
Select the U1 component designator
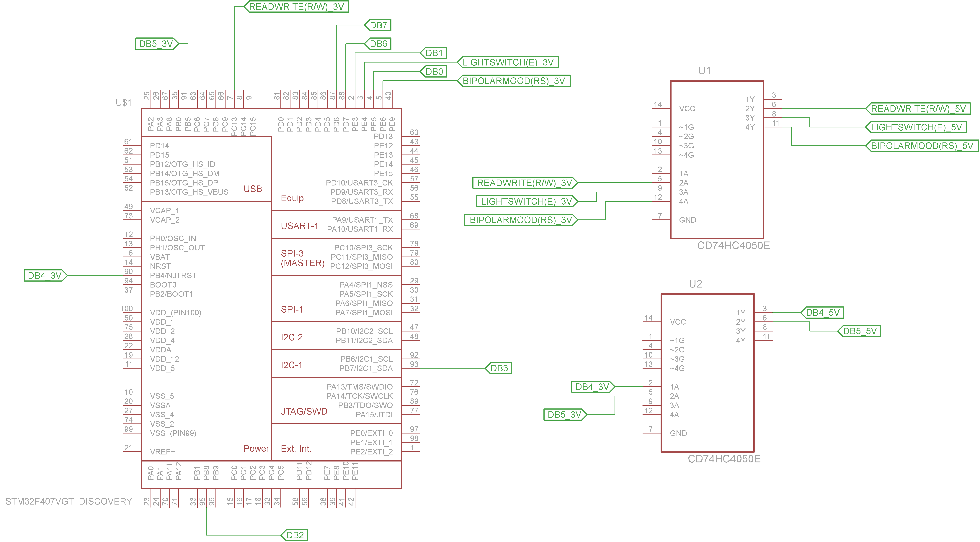(x=704, y=71)
